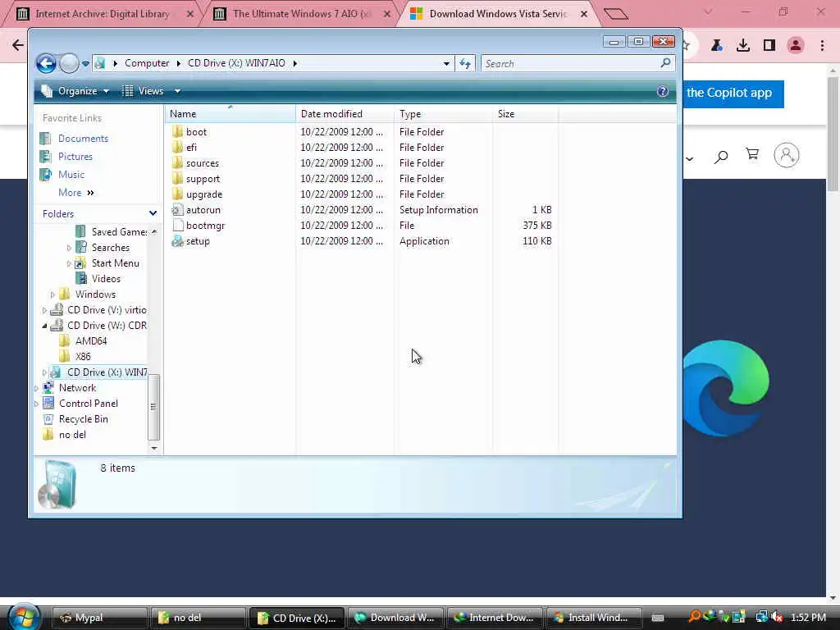Click browser profile avatar icon

click(x=796, y=46)
